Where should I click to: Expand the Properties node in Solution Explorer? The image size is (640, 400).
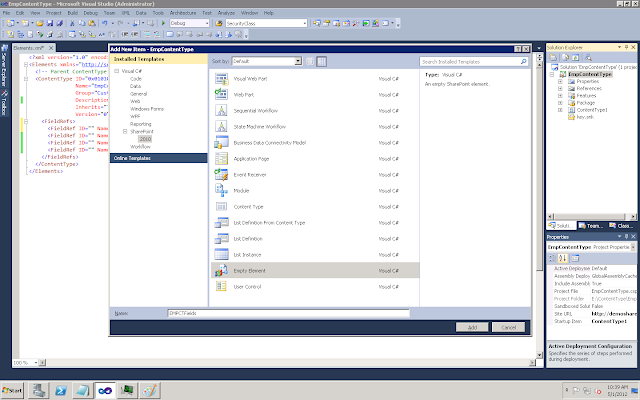point(560,82)
